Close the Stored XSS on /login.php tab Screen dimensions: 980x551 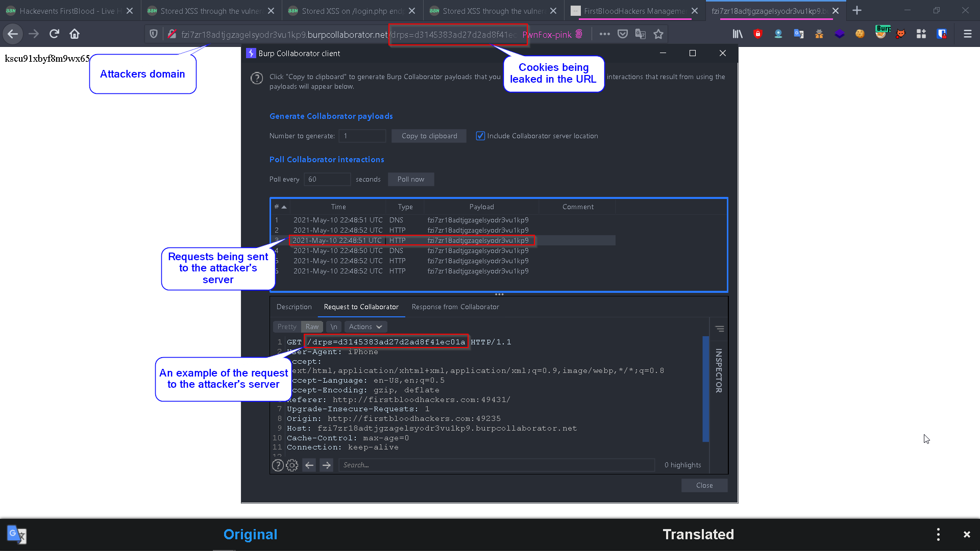[x=412, y=11]
